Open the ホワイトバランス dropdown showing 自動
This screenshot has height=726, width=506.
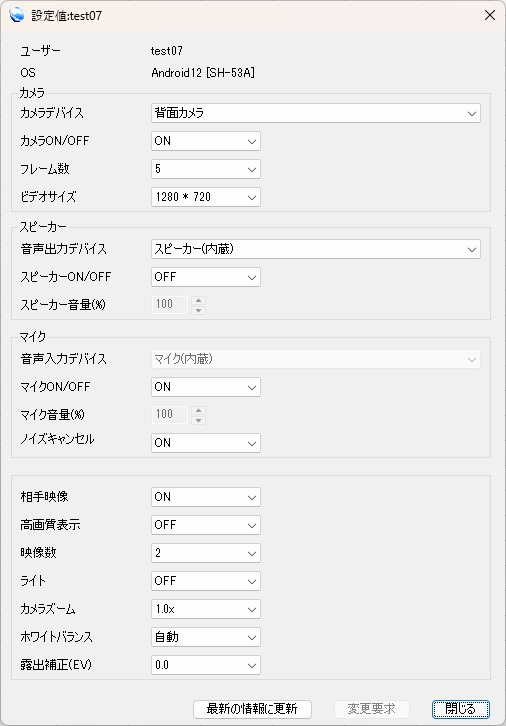(x=206, y=637)
